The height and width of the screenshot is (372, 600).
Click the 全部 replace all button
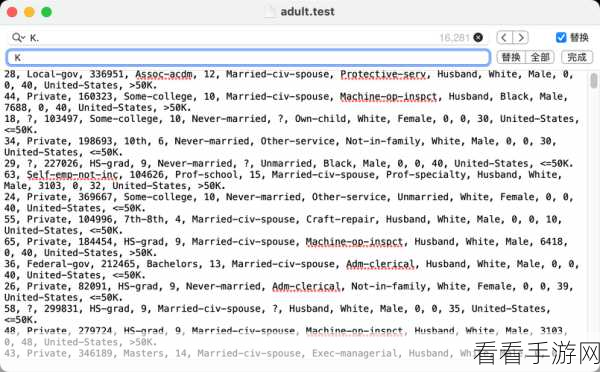[x=540, y=57]
